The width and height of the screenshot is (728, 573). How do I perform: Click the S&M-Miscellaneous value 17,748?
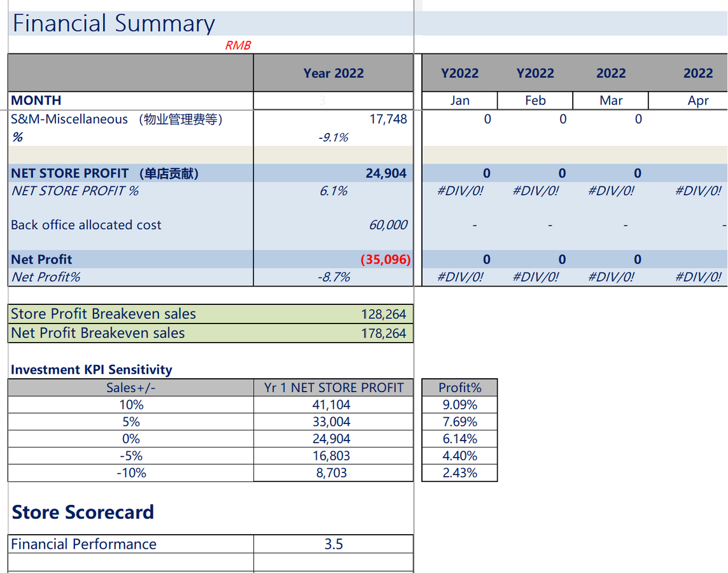tap(388, 119)
